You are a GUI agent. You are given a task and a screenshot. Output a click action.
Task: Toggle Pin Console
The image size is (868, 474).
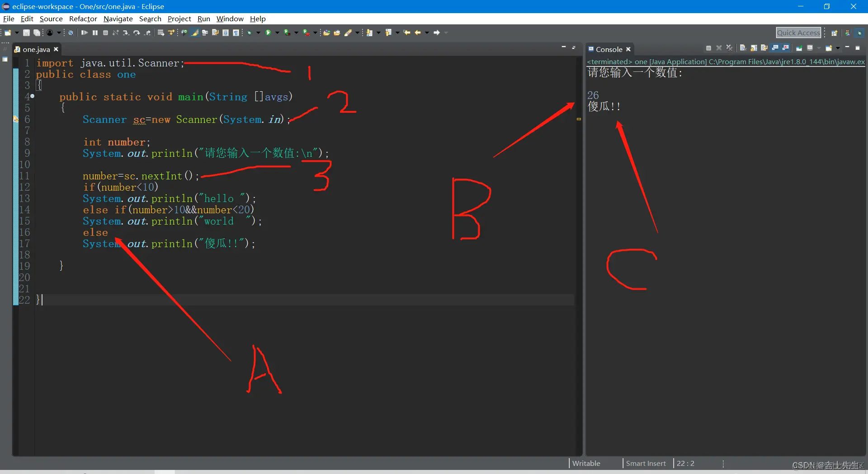point(799,48)
